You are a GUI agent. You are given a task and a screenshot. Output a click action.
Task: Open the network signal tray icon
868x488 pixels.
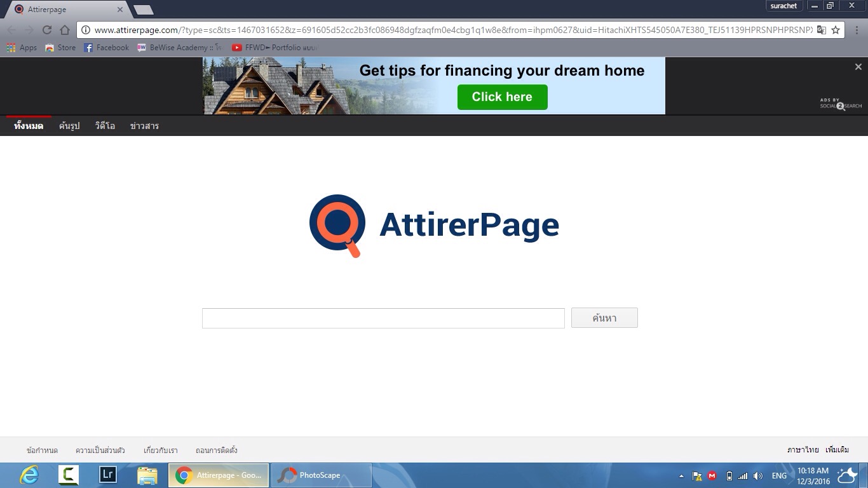[x=743, y=476]
